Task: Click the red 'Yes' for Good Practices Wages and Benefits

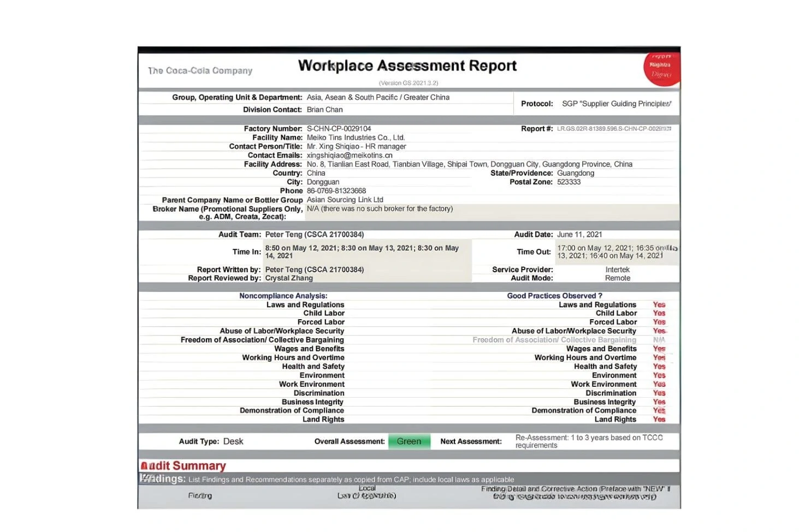Action: point(659,349)
